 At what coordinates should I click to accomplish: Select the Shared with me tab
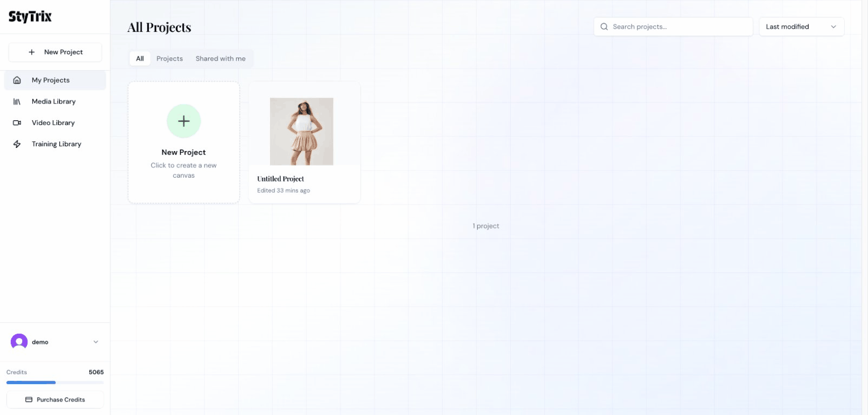(220, 59)
